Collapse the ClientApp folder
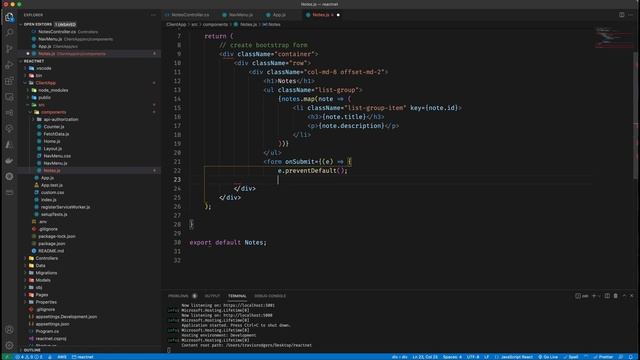Screen dimensions: 640x360 click(45, 83)
